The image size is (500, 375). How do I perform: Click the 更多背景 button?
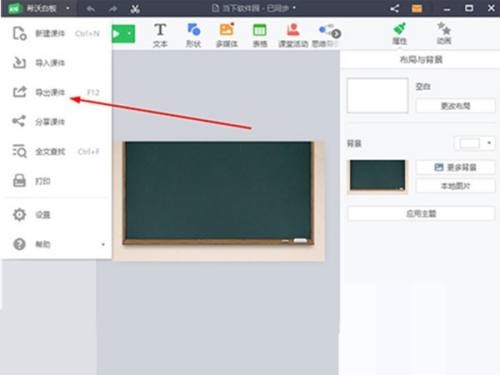coord(455,167)
